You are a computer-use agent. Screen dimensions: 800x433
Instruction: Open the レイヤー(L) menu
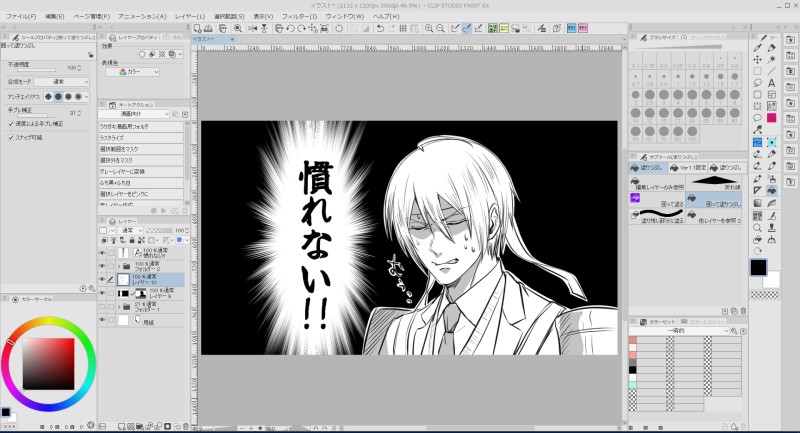click(190, 16)
